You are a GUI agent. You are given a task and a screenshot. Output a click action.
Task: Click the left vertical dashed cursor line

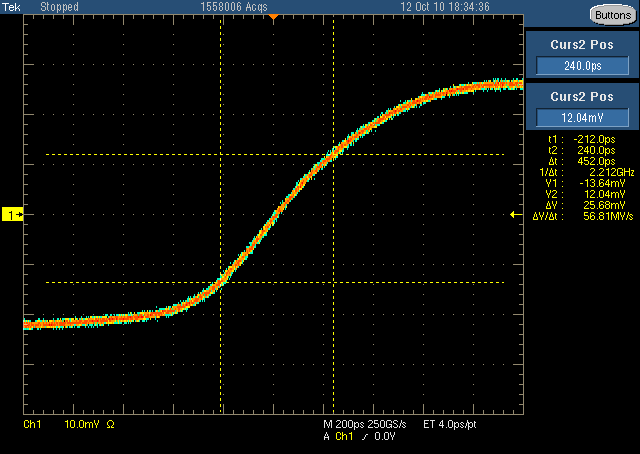(221, 214)
